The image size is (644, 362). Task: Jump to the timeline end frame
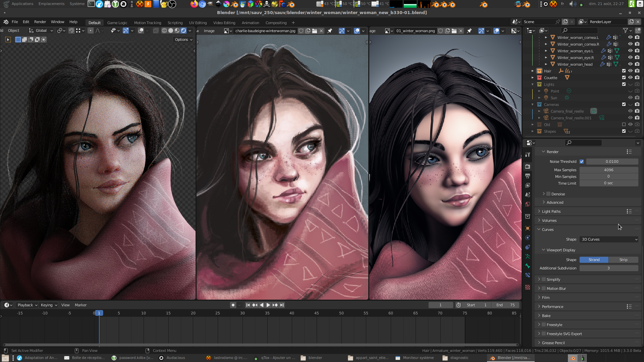pos(282,305)
